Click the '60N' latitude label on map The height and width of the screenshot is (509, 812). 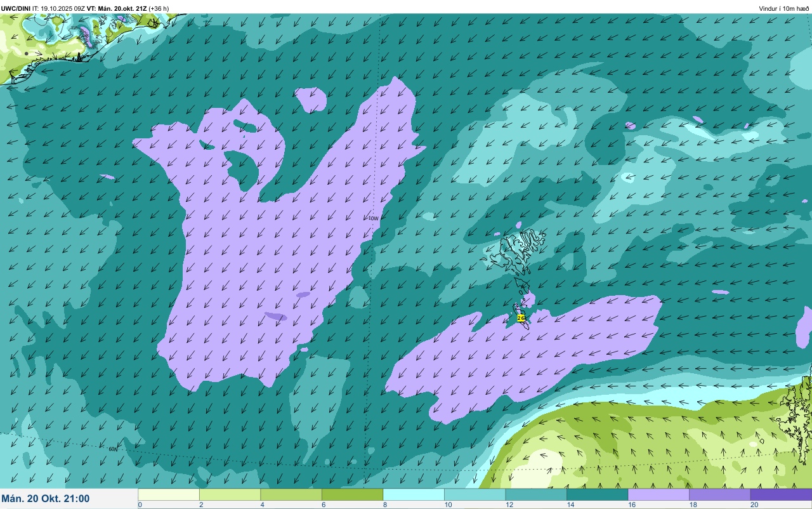[113, 449]
